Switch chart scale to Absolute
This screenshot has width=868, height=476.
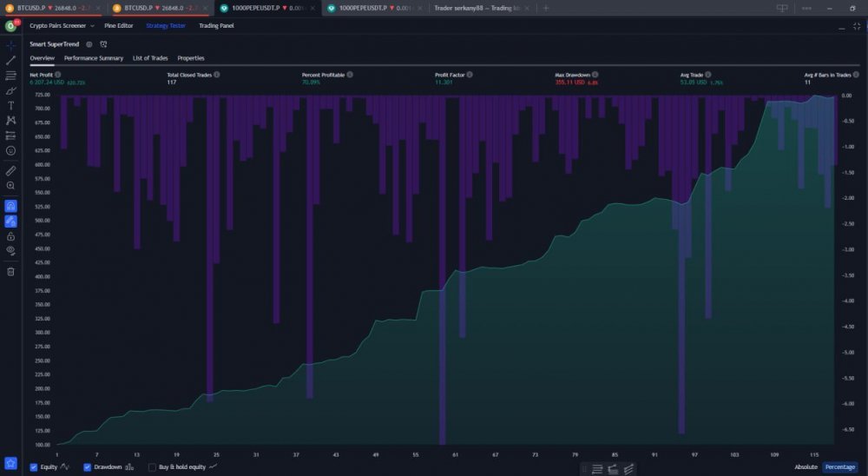point(806,467)
